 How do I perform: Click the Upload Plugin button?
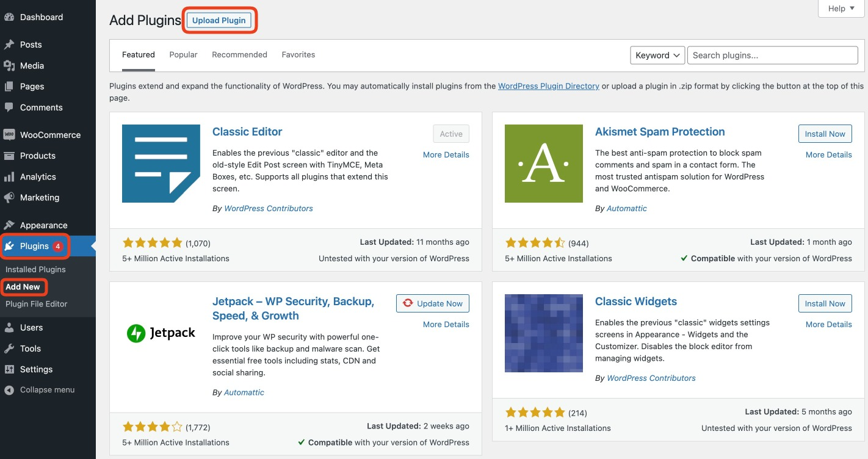tap(219, 20)
